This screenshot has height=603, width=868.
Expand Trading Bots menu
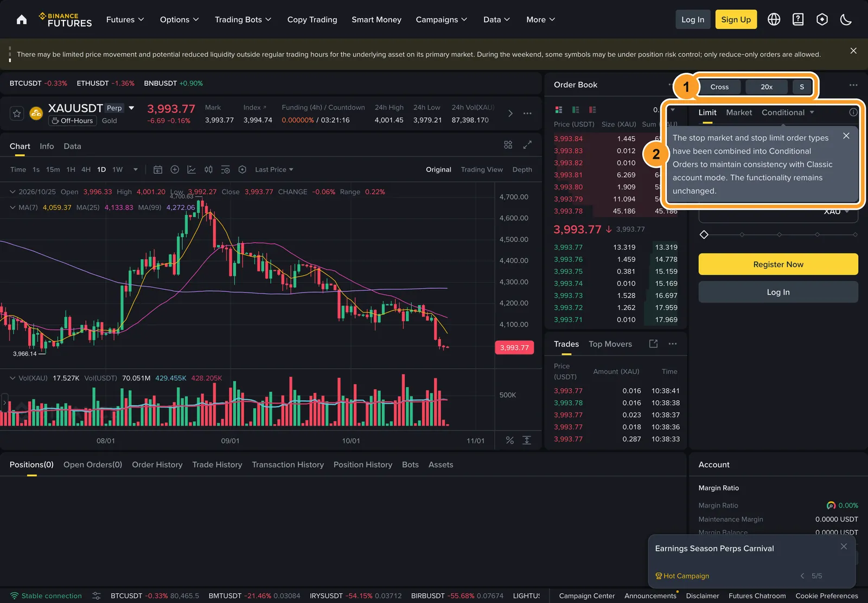coord(243,20)
